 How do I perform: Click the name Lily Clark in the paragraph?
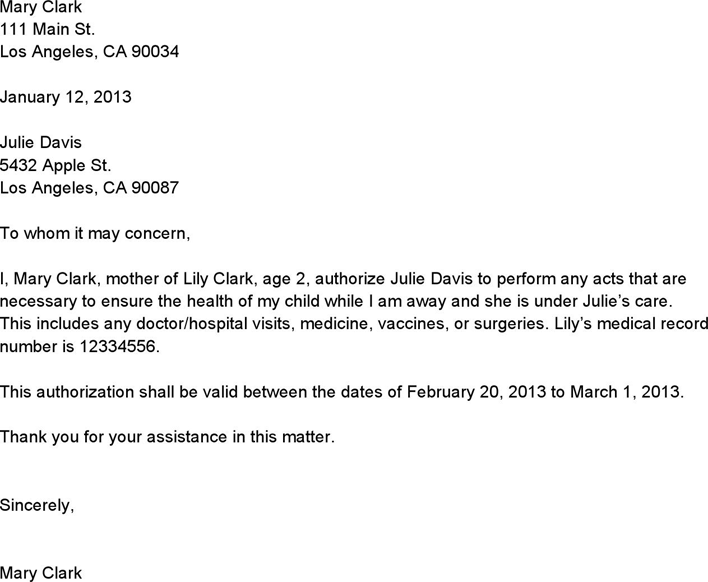(218, 279)
